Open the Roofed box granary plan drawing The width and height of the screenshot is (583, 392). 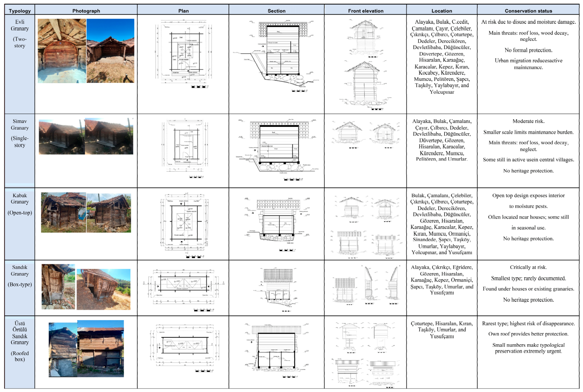[x=183, y=348]
